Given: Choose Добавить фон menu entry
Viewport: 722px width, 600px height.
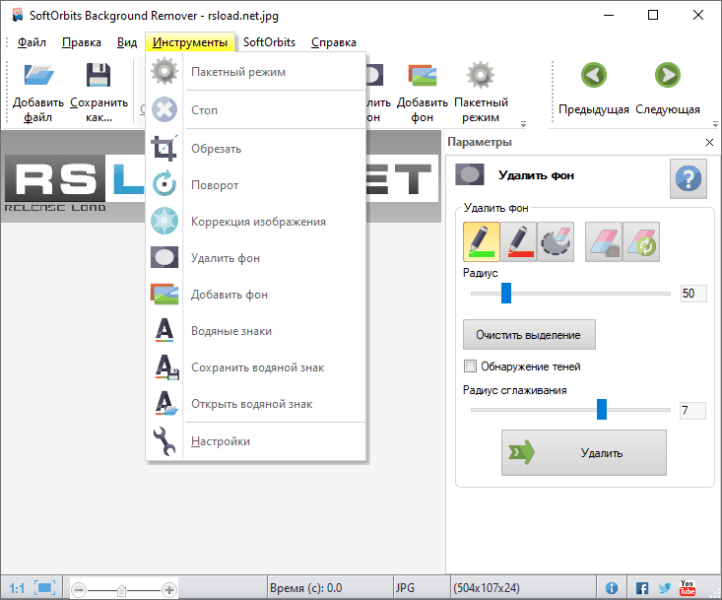Looking at the screenshot, I should click(256, 294).
